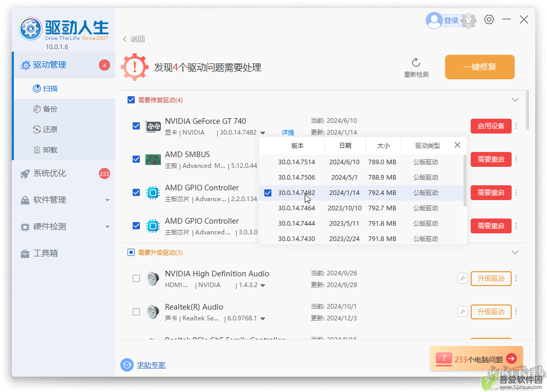Click the 求助专家 link
The image size is (547, 392).
pos(151,365)
